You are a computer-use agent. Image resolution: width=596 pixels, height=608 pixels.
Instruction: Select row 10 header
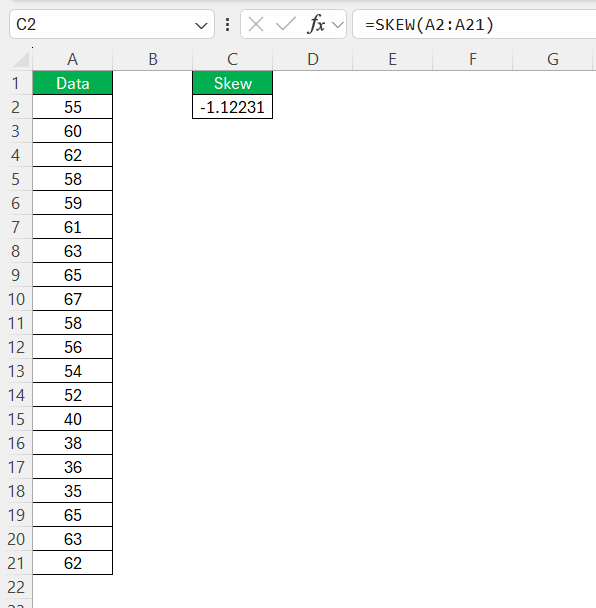pos(16,299)
